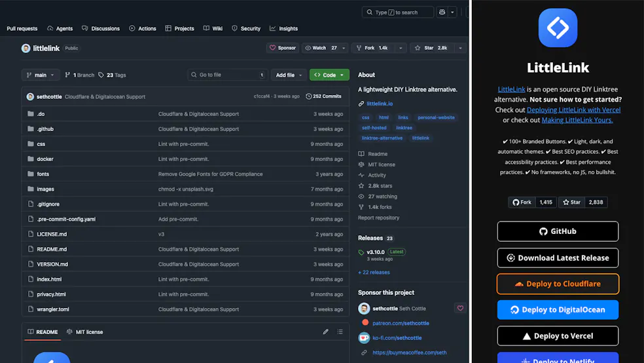
Task: Click the sponsor heart beside Seth Cottle
Action: [460, 308]
